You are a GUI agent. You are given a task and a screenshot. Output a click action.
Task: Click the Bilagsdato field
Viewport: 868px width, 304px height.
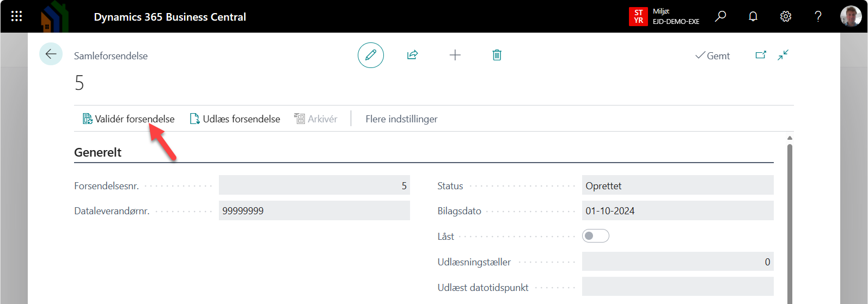(x=677, y=210)
